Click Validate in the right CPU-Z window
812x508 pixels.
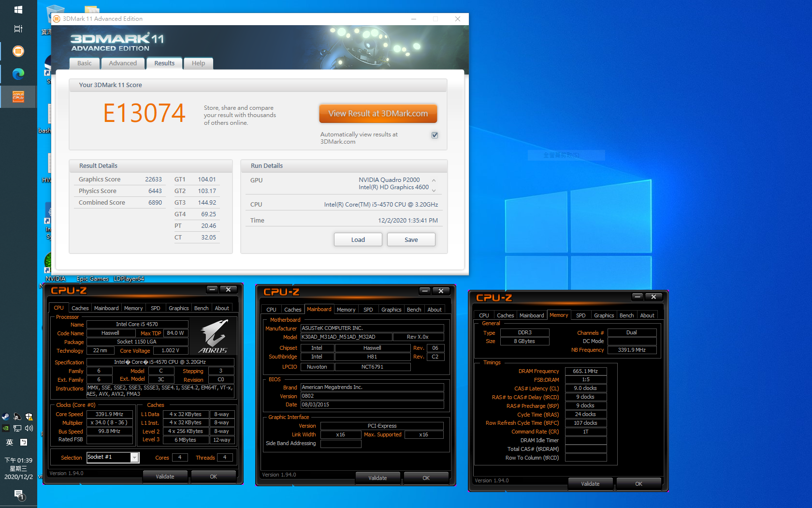590,484
